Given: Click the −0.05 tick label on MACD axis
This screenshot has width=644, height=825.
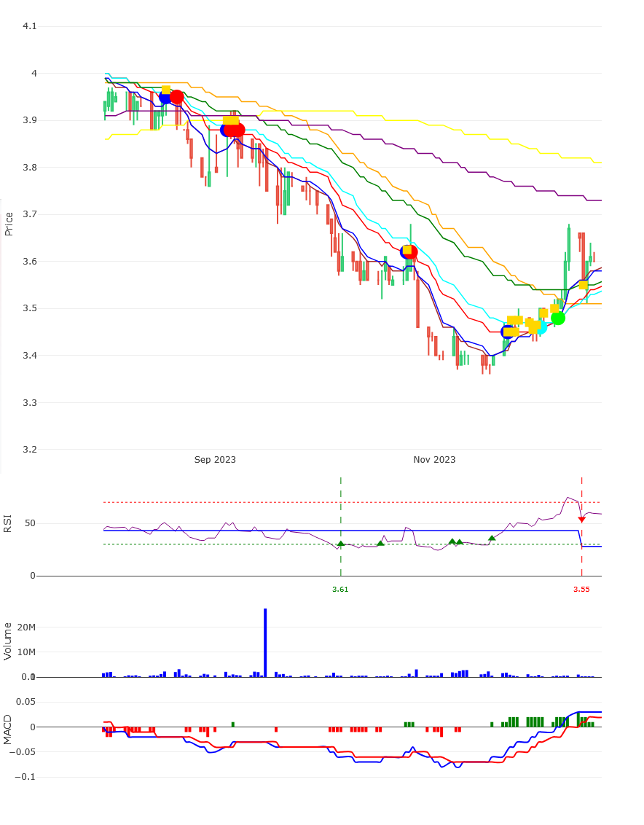Looking at the screenshot, I should pyautogui.click(x=22, y=752).
